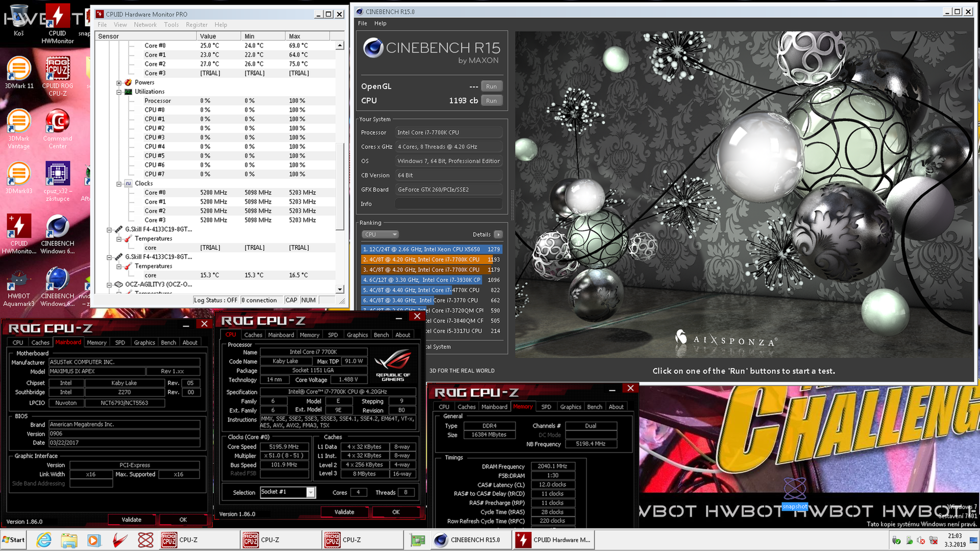
Task: Open File menu in Cinebench
Action: [x=362, y=23]
